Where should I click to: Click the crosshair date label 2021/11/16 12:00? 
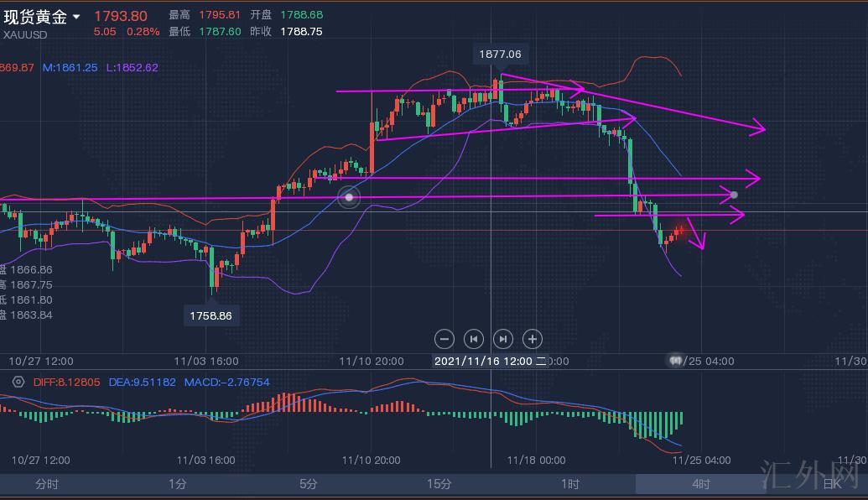coord(491,361)
